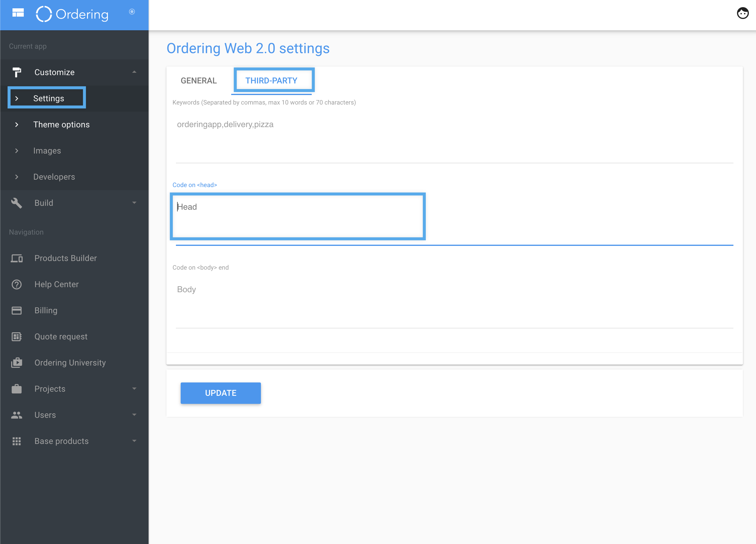Click the 'Code on <head>' label
Viewport: 756px width, 544px height.
click(195, 185)
